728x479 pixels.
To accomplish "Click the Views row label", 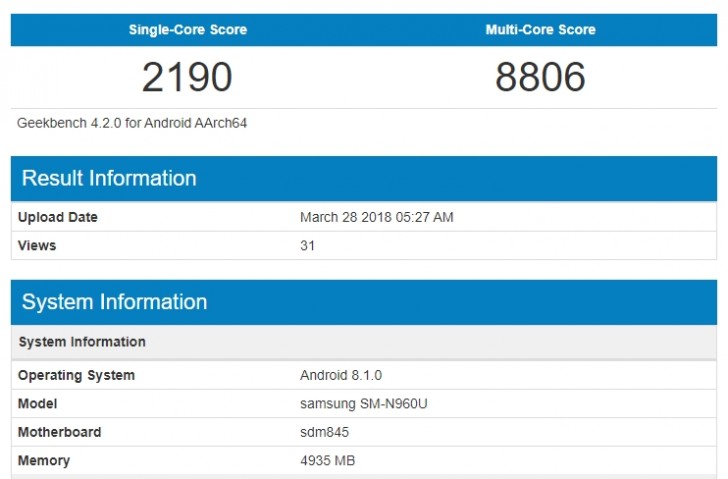I will (x=37, y=245).
